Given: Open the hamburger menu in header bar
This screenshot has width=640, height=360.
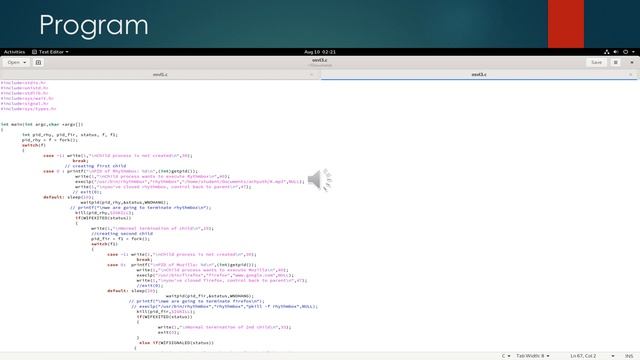Looking at the screenshot, I should [616, 62].
